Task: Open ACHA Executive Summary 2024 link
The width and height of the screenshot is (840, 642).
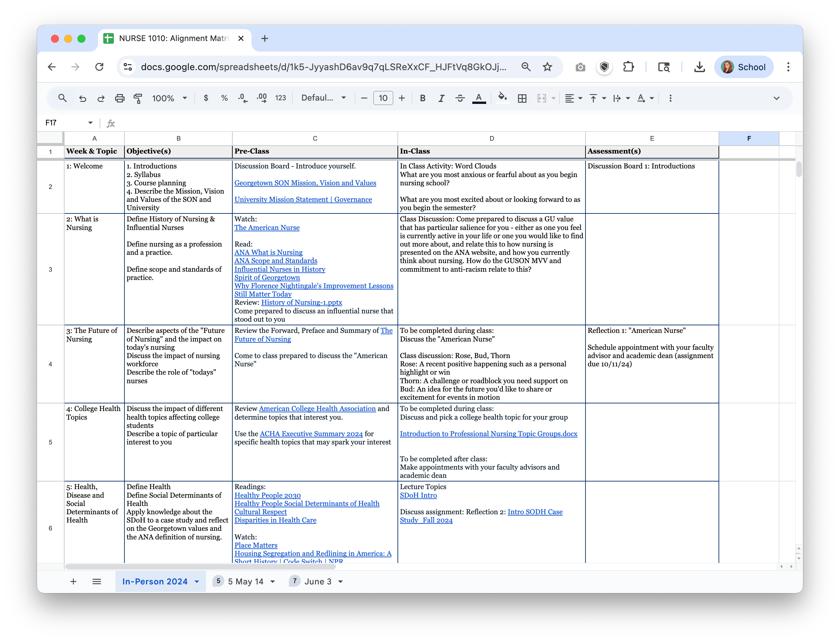Action: (x=311, y=434)
